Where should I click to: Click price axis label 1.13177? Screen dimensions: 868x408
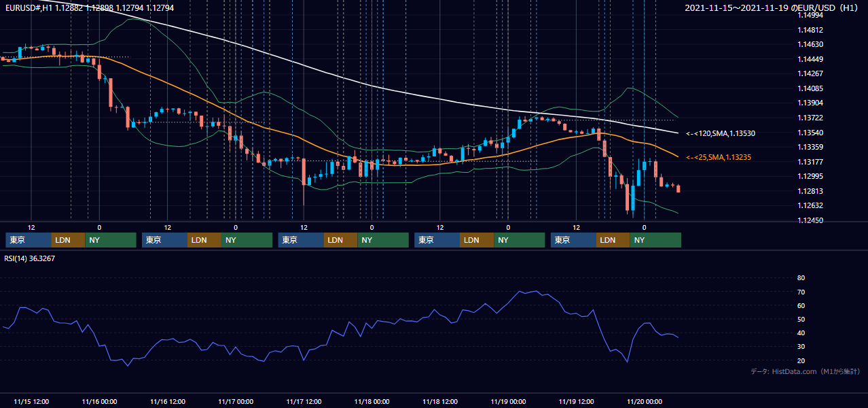click(x=810, y=162)
